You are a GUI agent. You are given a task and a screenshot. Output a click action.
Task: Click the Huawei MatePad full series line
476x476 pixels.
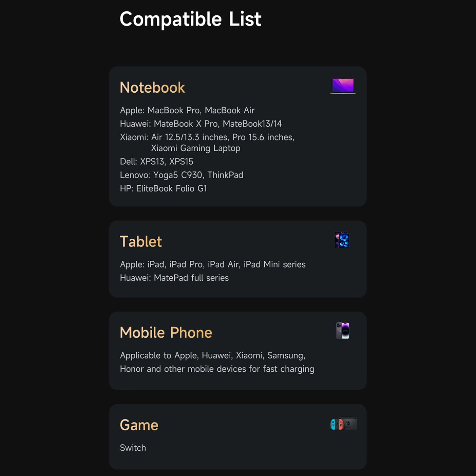point(174,278)
